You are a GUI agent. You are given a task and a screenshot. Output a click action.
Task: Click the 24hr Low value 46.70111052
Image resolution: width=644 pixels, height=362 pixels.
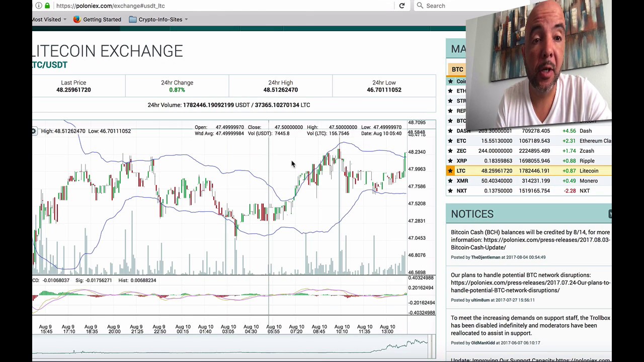(x=384, y=90)
